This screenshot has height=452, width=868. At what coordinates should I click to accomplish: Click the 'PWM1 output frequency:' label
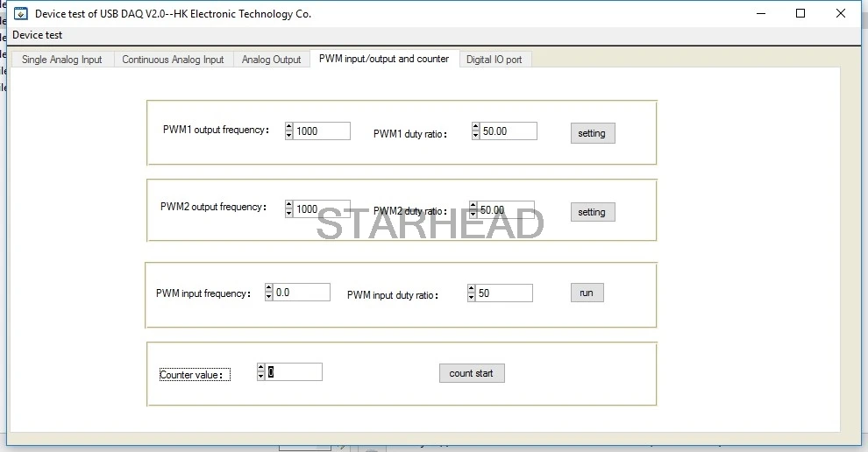pos(216,130)
